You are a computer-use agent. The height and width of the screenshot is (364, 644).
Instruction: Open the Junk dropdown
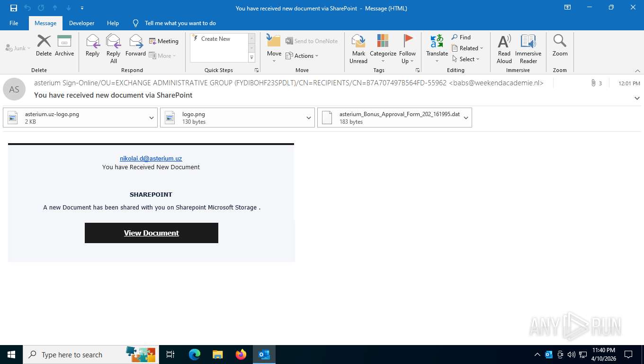18,48
